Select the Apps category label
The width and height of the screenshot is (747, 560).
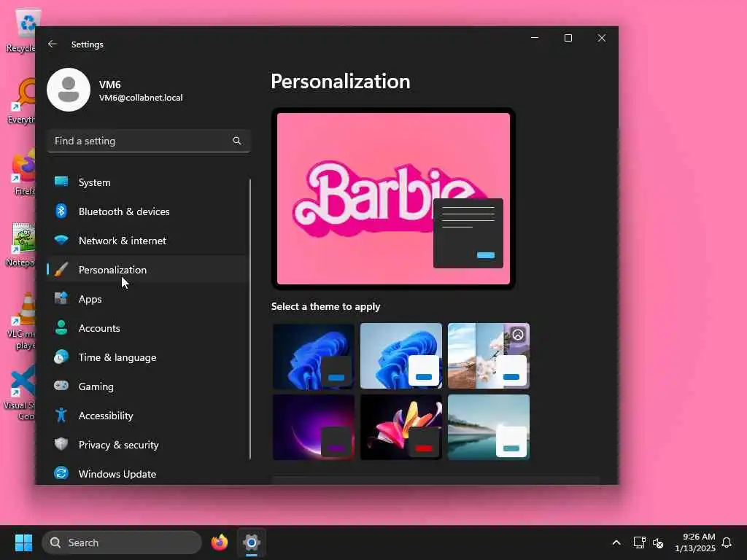(90, 299)
